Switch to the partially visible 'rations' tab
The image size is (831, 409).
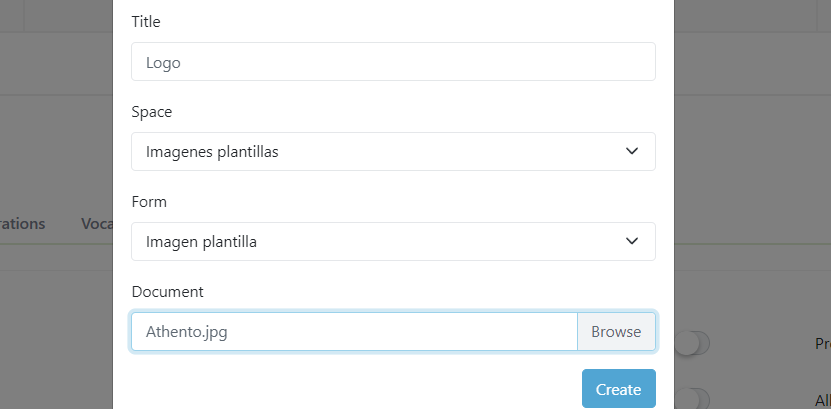(22, 224)
